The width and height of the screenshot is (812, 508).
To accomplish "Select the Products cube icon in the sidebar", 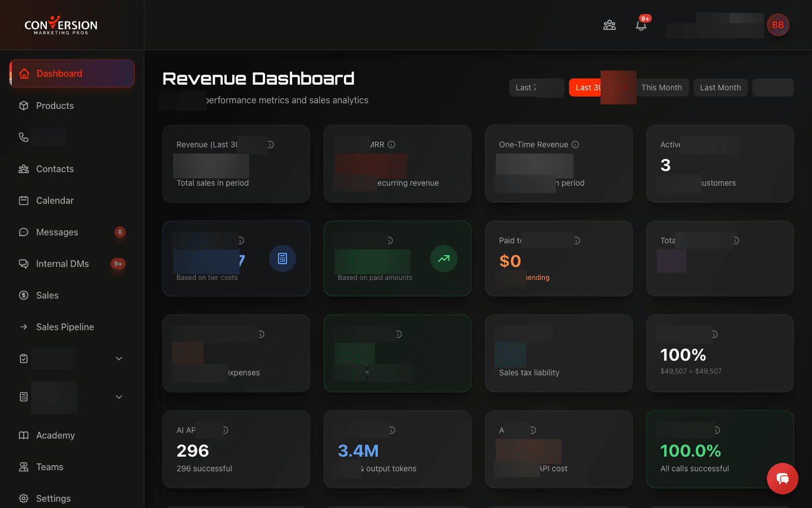I will click(x=24, y=106).
